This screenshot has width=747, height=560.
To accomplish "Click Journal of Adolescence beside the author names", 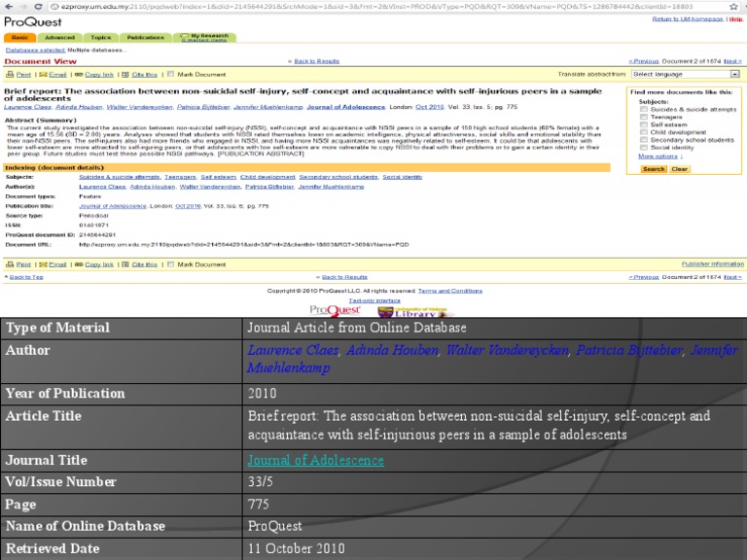I will pos(346,107).
